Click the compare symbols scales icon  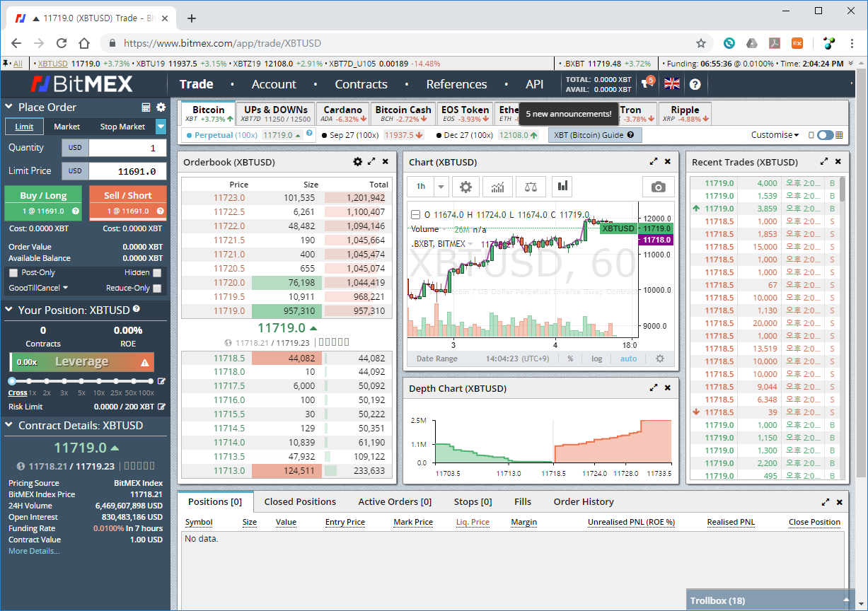(x=531, y=187)
